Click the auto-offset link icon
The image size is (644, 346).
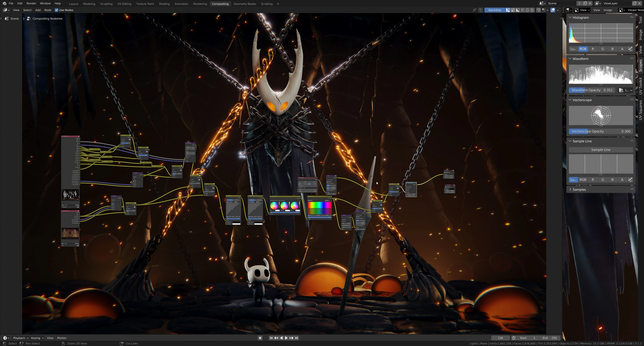point(539,10)
